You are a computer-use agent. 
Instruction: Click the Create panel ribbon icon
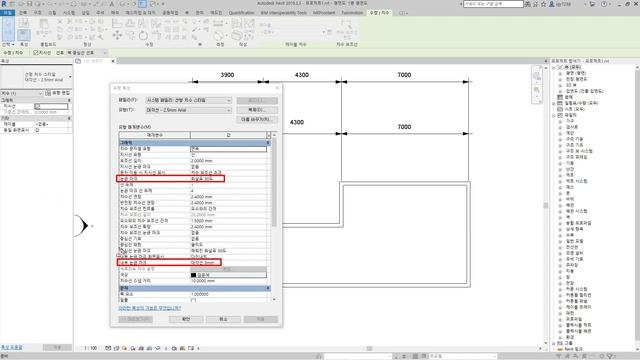pyautogui.click(x=237, y=36)
